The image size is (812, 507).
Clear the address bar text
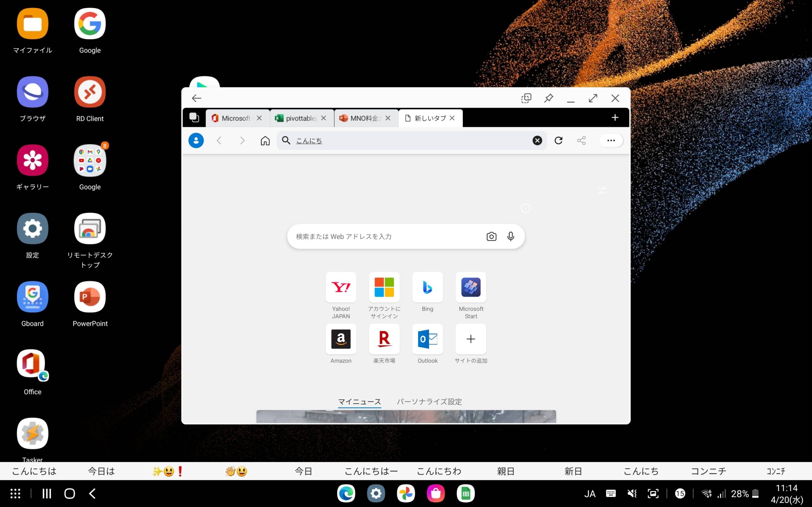click(537, 141)
